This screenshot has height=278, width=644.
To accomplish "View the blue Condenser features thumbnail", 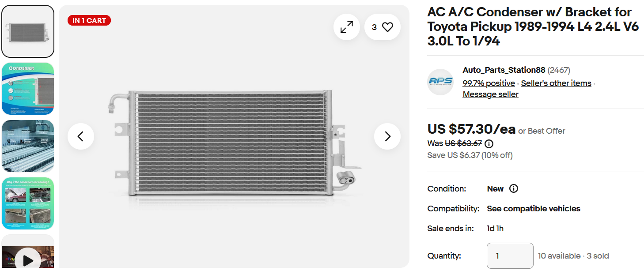I will [x=28, y=89].
